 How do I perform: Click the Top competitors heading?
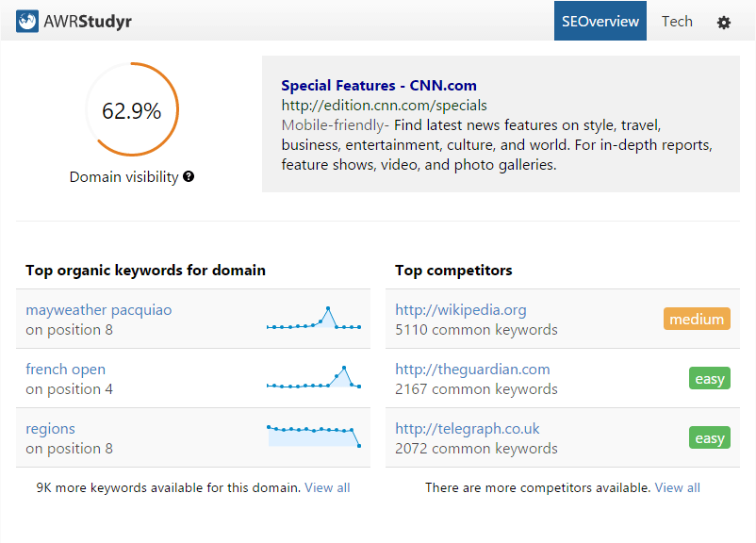(453, 270)
